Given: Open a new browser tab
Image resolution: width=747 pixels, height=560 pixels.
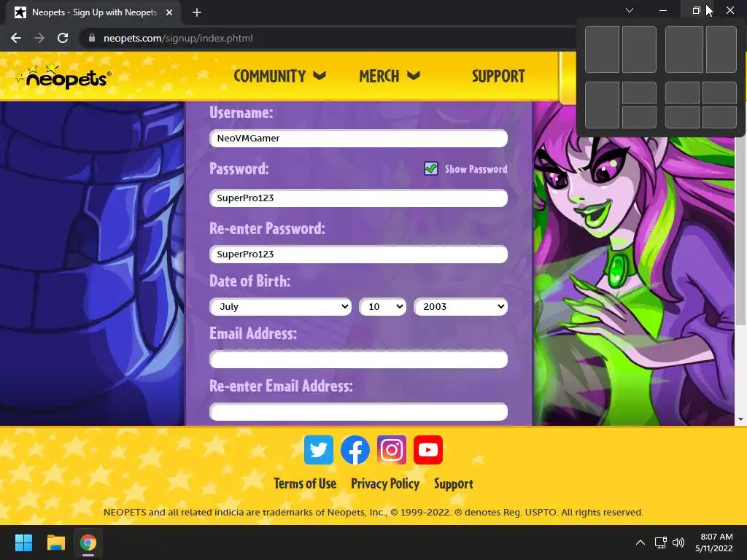Looking at the screenshot, I should click(x=197, y=12).
